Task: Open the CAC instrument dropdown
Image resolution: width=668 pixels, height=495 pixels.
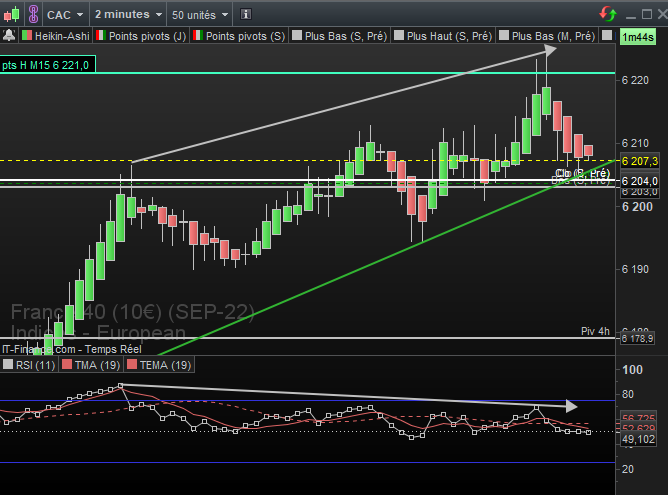Action: pos(65,15)
